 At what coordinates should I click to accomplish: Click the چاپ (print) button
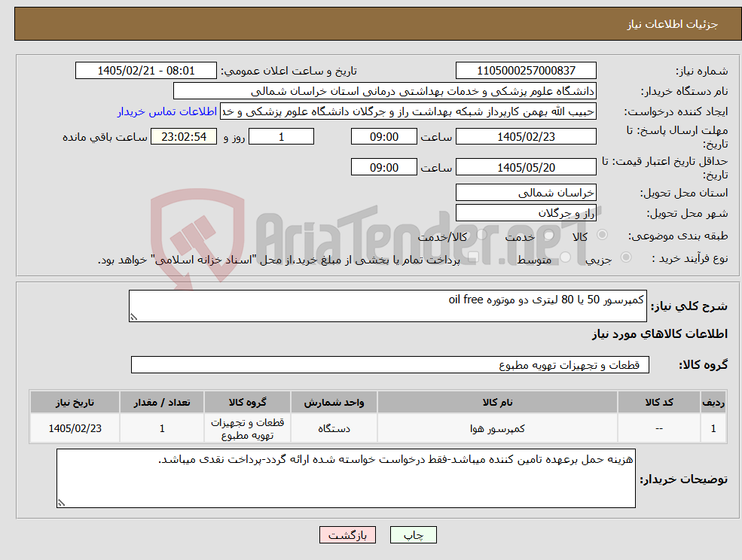click(413, 535)
